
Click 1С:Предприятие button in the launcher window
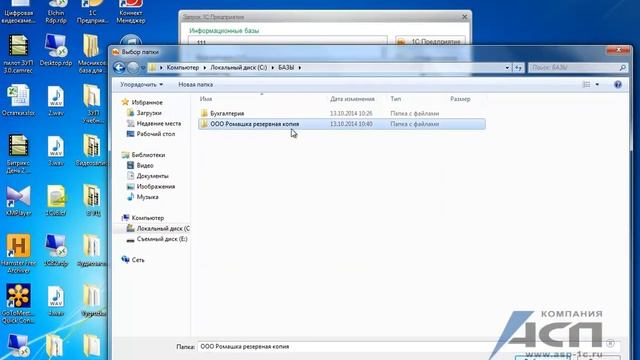(x=430, y=41)
